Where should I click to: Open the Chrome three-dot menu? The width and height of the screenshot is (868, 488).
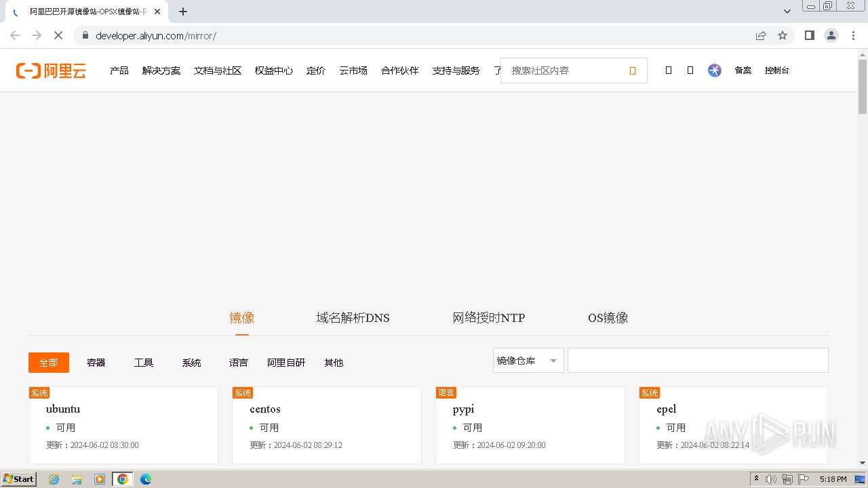[854, 35]
